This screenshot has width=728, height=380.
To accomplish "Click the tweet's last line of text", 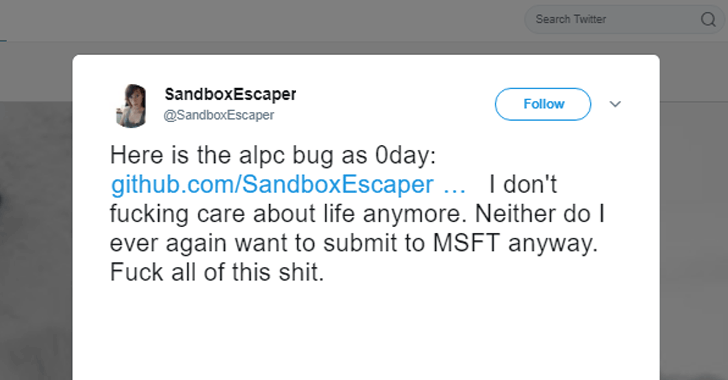I will 217,272.
